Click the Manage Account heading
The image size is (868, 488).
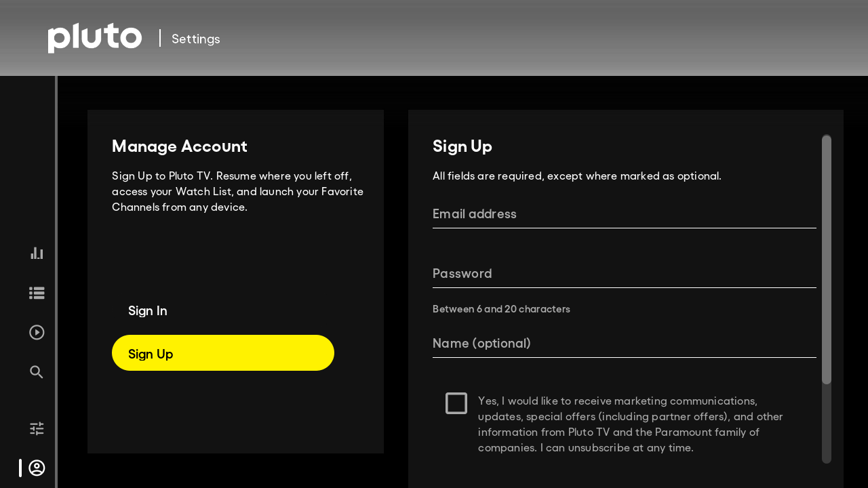coord(179,146)
